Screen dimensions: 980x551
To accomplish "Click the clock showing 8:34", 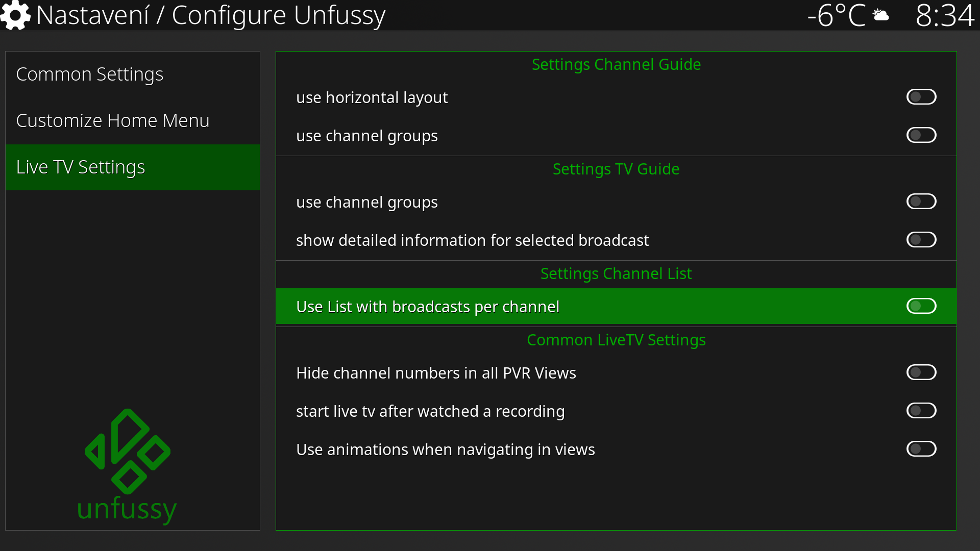I will [x=944, y=15].
